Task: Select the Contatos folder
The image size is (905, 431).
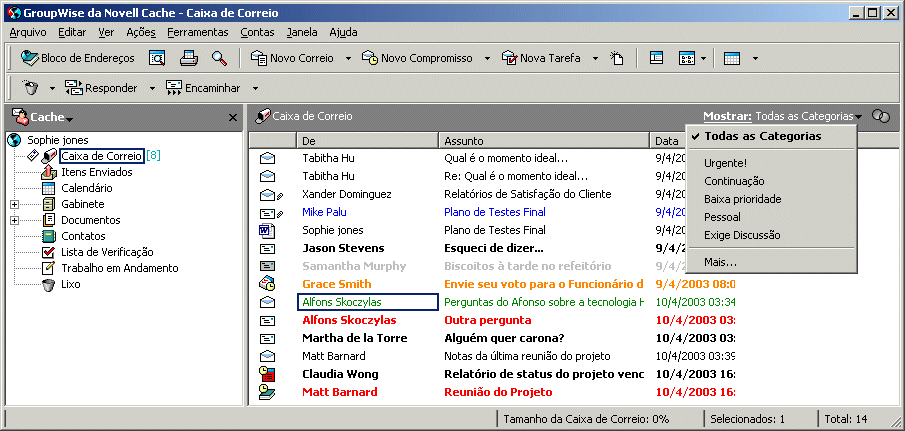Action: click(83, 236)
